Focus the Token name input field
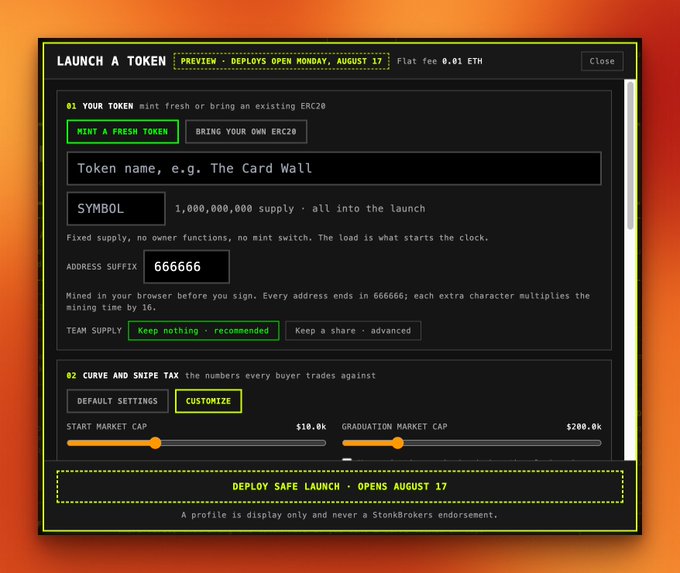 [334, 168]
